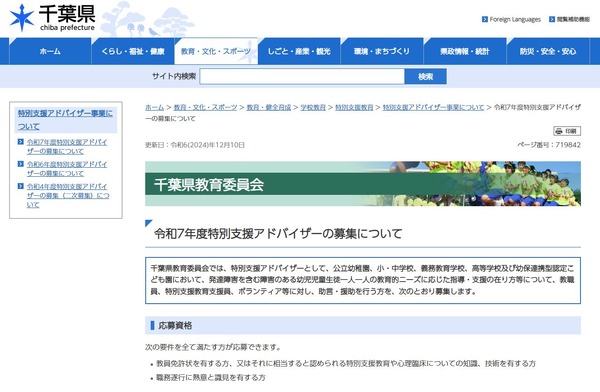
Task: Open the ホーム navigation tab
Action: [x=50, y=51]
